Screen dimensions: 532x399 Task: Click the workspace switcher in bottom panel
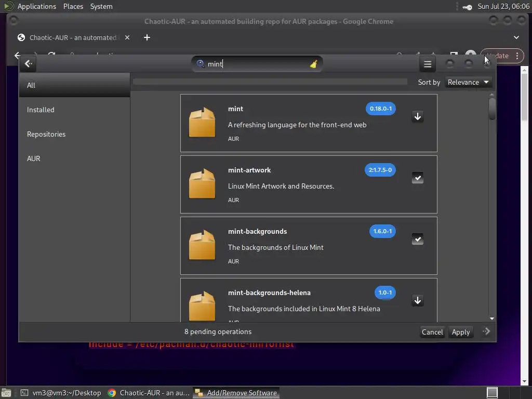point(492,393)
